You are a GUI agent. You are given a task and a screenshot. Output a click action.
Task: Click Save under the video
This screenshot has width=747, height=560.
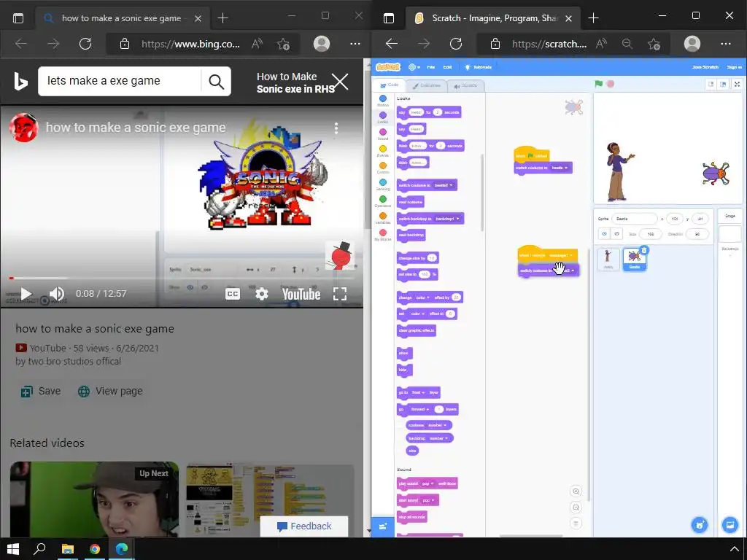(41, 392)
